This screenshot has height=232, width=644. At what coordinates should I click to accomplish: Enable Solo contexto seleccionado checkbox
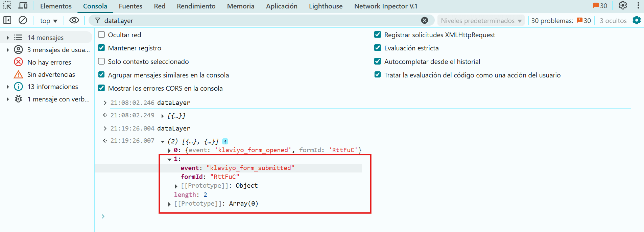point(101,61)
